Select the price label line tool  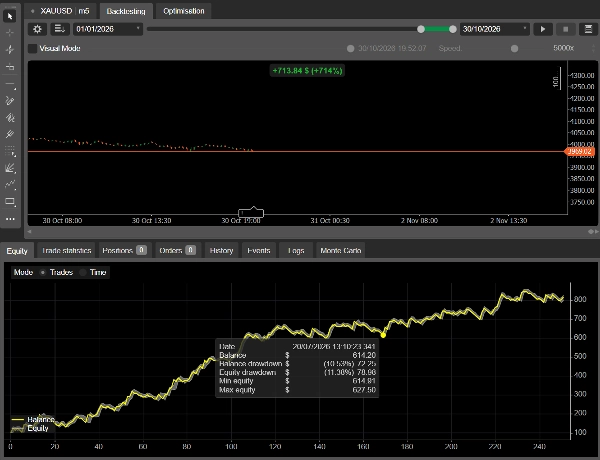10,67
